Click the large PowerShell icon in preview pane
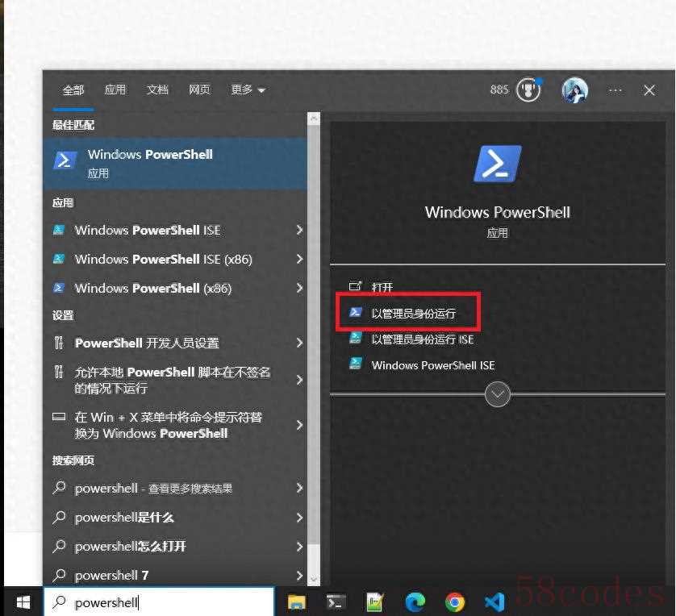This screenshot has width=676, height=616. 498,164
